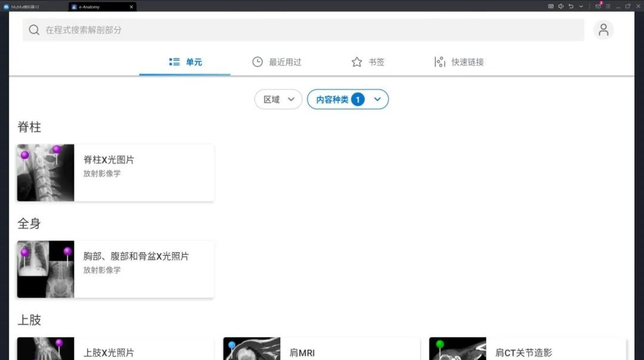
Task: Click the screen rotate icon in emulator toolbar
Action: [x=571, y=6]
